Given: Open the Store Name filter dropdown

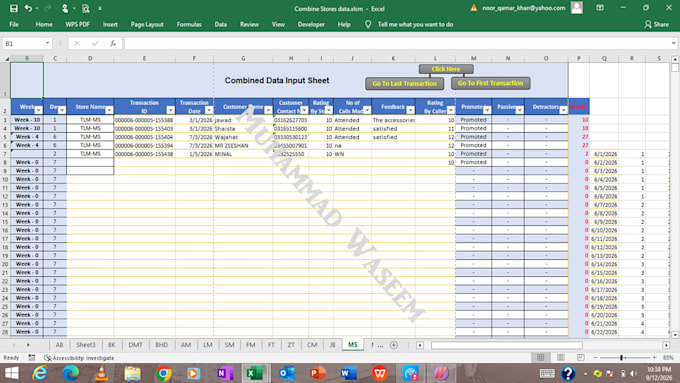Looking at the screenshot, I should pyautogui.click(x=109, y=110).
